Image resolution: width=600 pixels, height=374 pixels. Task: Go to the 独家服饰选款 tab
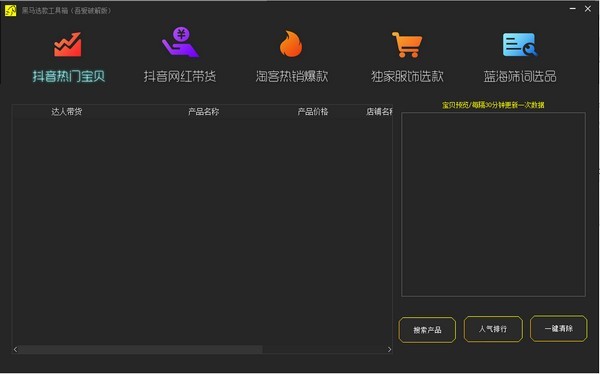(407, 76)
